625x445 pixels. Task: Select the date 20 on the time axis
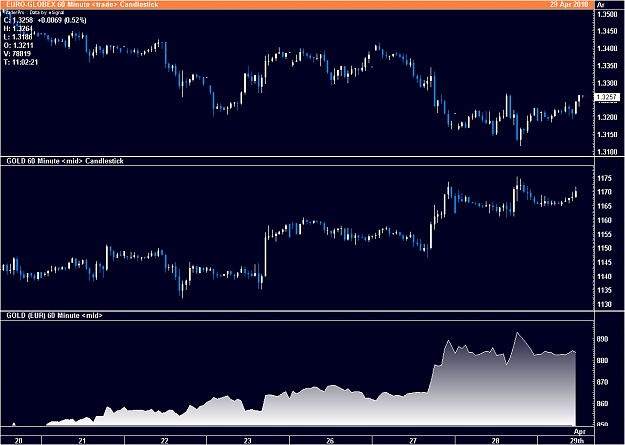[x=18, y=441]
